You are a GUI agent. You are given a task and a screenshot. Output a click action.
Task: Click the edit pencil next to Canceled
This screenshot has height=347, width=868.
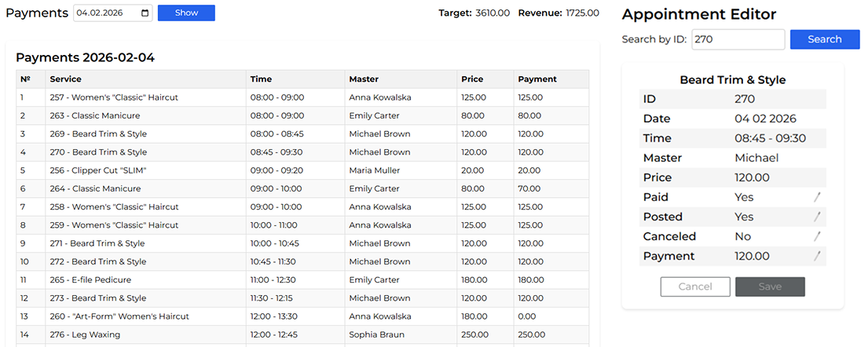(817, 236)
